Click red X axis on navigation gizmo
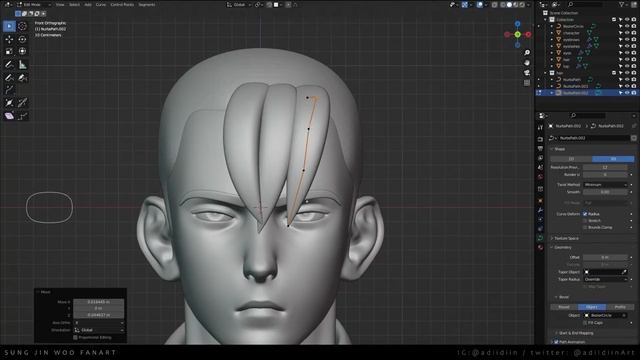This screenshot has width=640, height=360. click(528, 35)
